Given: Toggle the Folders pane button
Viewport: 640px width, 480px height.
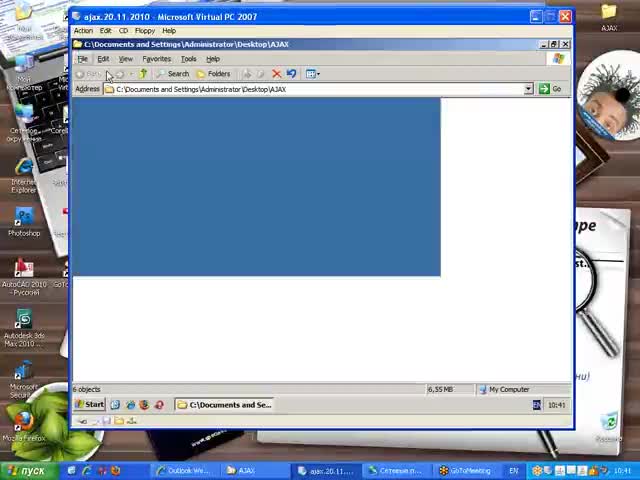Looking at the screenshot, I should tap(213, 74).
